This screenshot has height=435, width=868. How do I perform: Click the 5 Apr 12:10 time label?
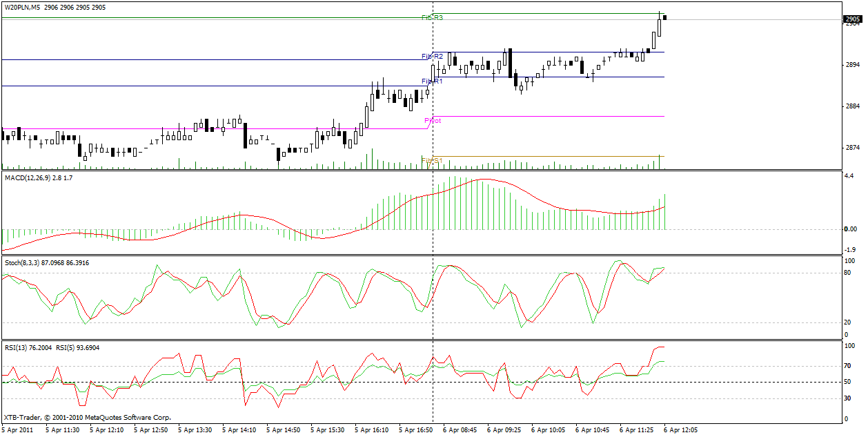tap(106, 429)
